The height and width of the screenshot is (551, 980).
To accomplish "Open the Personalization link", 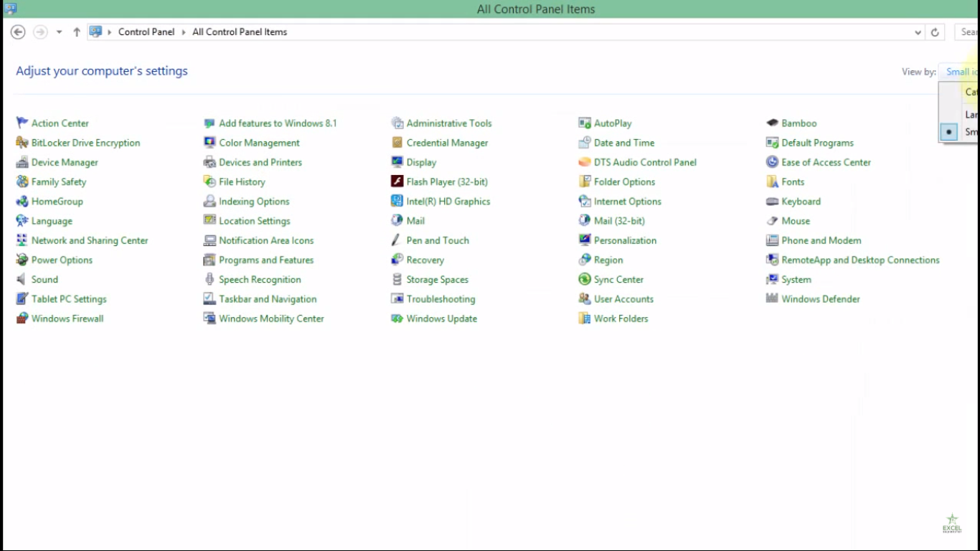I will (625, 240).
